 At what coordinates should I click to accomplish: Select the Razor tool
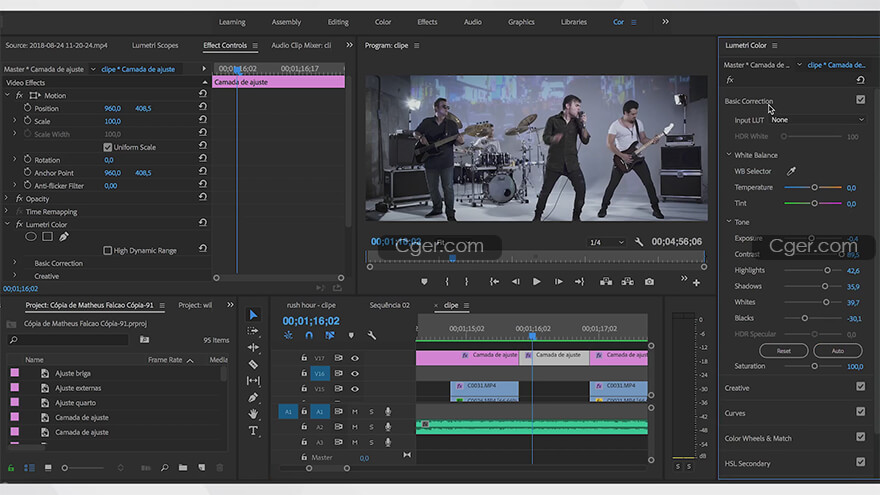click(253, 364)
